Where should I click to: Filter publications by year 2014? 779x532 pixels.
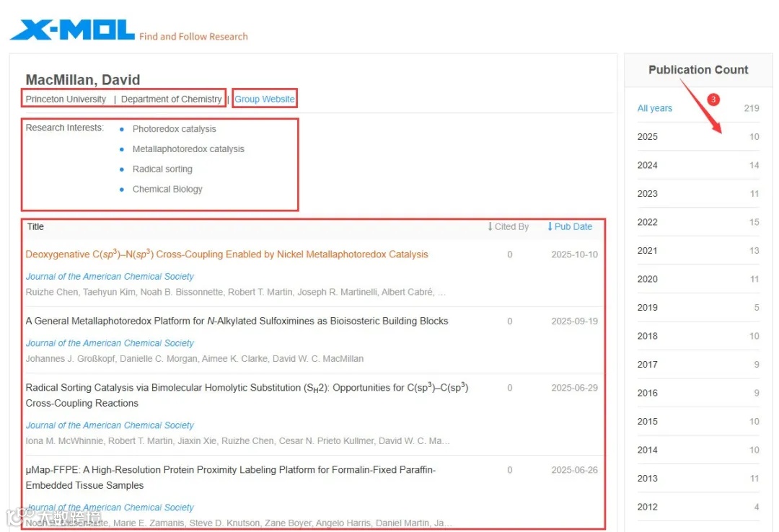click(647, 450)
